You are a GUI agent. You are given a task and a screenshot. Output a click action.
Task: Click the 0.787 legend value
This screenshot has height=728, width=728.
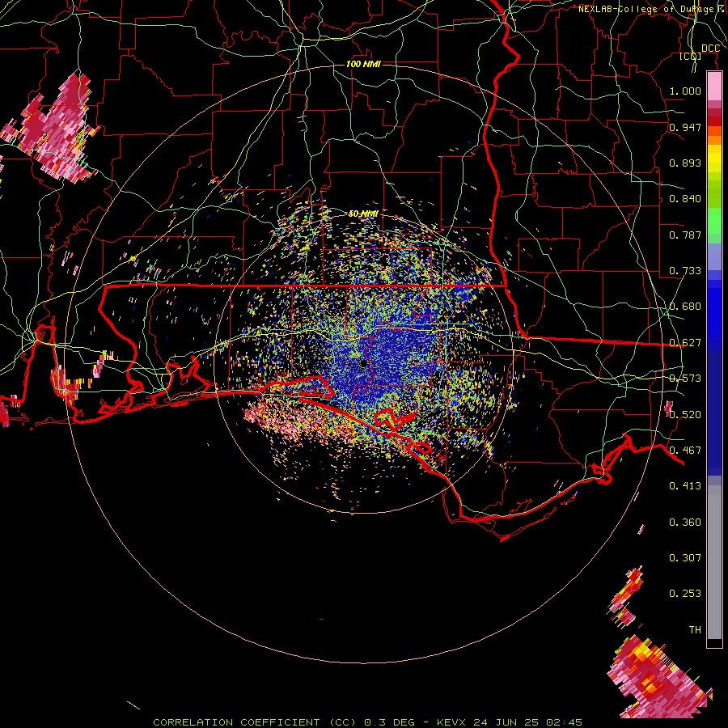pyautogui.click(x=685, y=235)
